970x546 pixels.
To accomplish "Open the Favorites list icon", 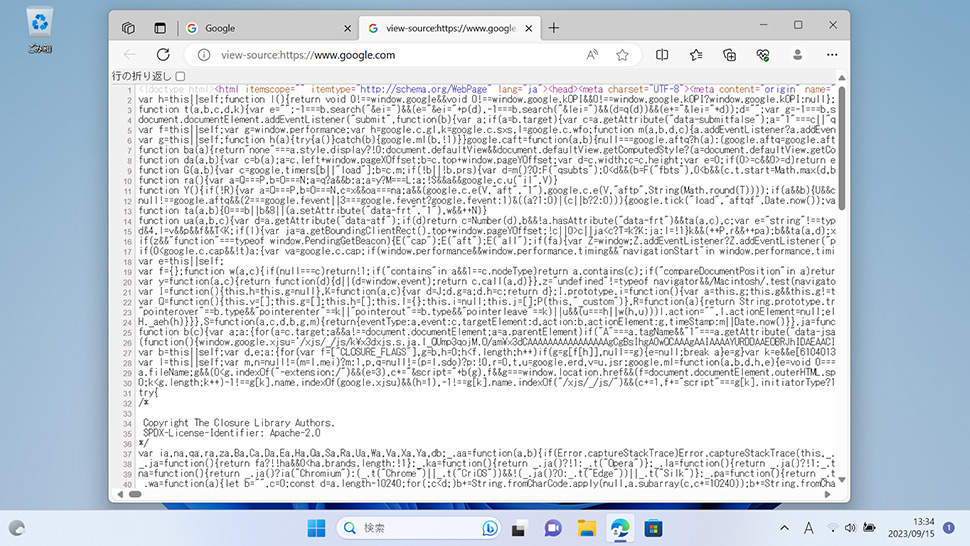I will click(696, 55).
